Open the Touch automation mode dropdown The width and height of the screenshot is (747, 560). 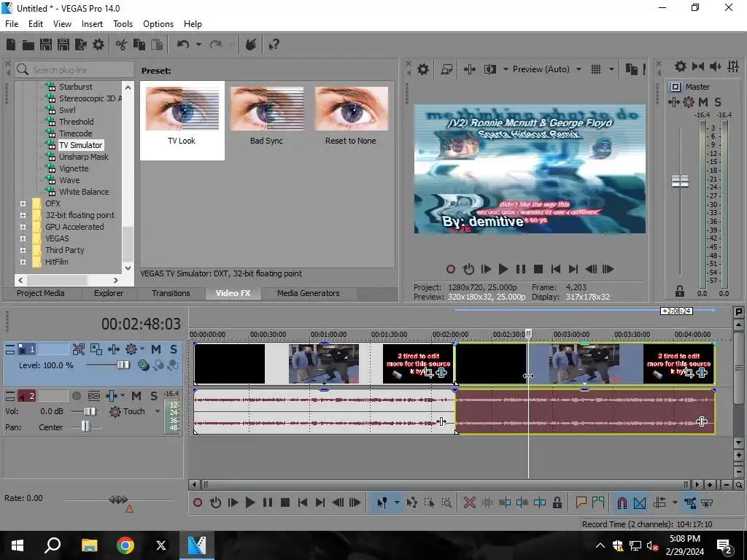(158, 411)
